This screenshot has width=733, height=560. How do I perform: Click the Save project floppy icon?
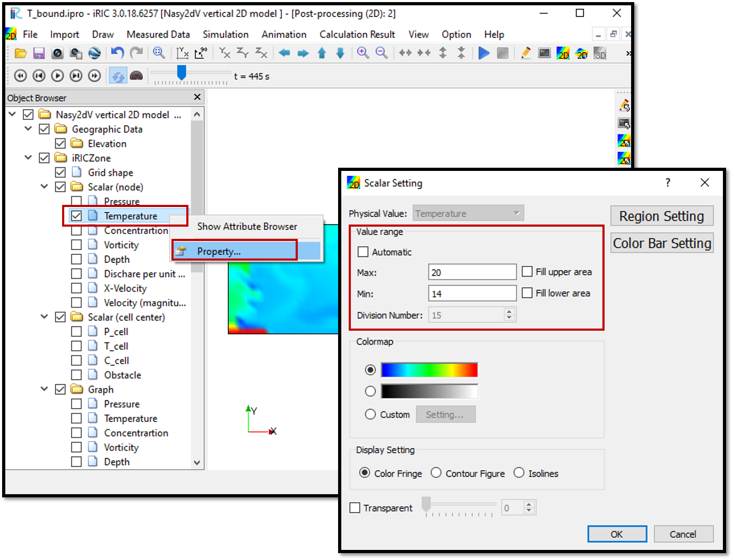coord(39,53)
